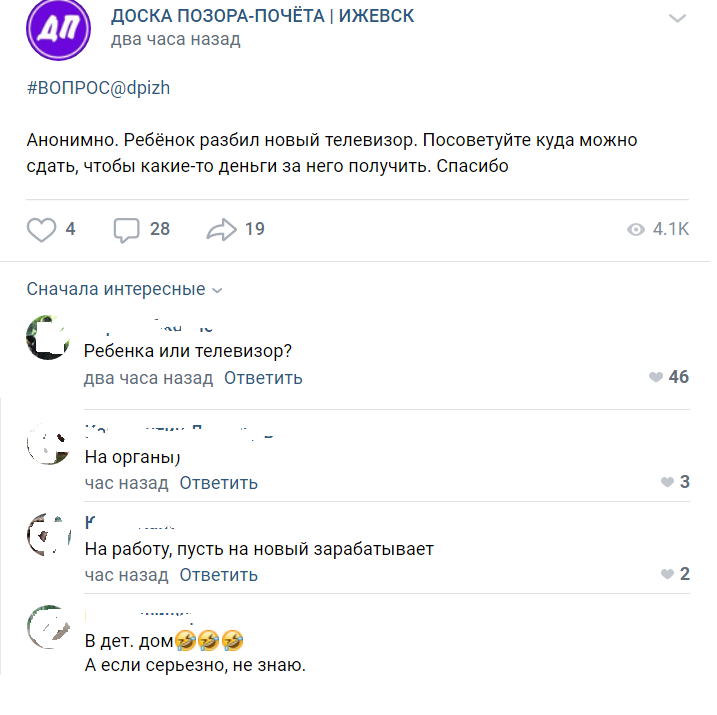Open 'ДОСКА ПОЗОРА-ПОЧЁТА | ИЖЕВСК' community page
This screenshot has width=717, height=715.
point(262,16)
